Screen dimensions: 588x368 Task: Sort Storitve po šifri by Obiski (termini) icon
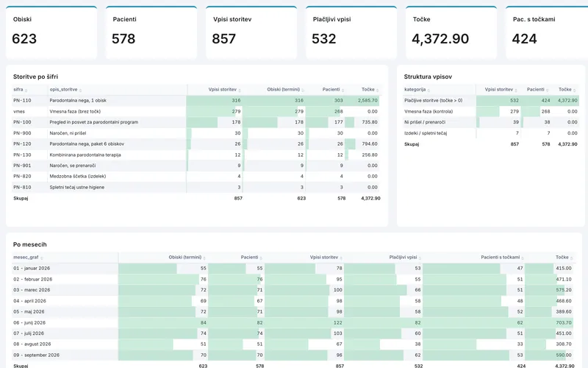[303, 91]
